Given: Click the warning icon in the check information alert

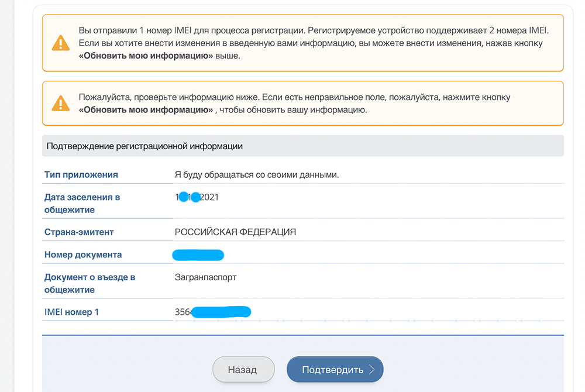Looking at the screenshot, I should (x=61, y=104).
